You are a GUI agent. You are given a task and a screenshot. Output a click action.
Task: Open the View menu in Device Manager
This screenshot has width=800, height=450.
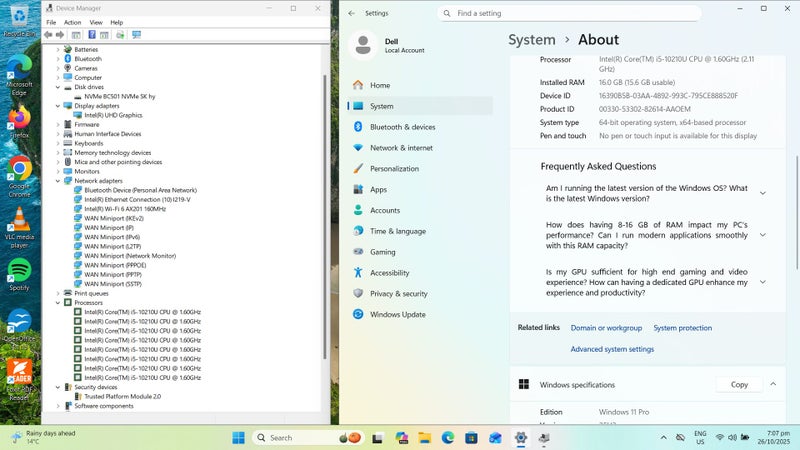[x=96, y=22]
